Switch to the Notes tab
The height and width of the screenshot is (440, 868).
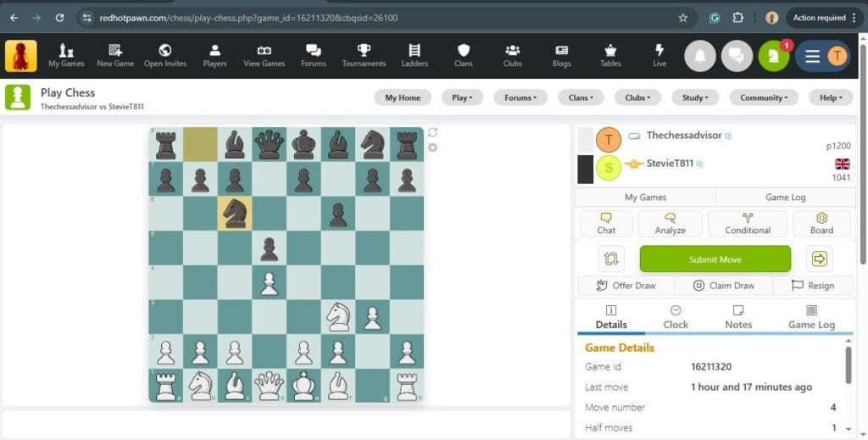[x=738, y=317]
